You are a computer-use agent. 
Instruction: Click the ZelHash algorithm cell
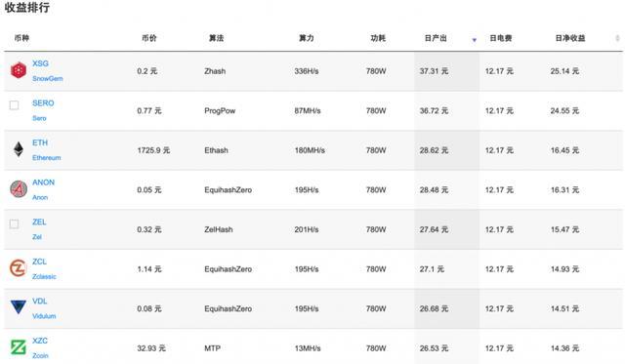(219, 229)
